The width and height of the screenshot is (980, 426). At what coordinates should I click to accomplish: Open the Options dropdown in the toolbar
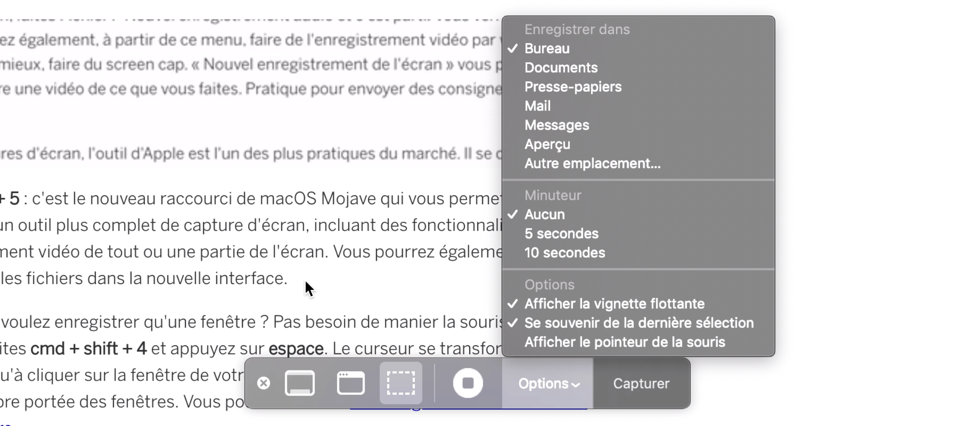point(548,384)
